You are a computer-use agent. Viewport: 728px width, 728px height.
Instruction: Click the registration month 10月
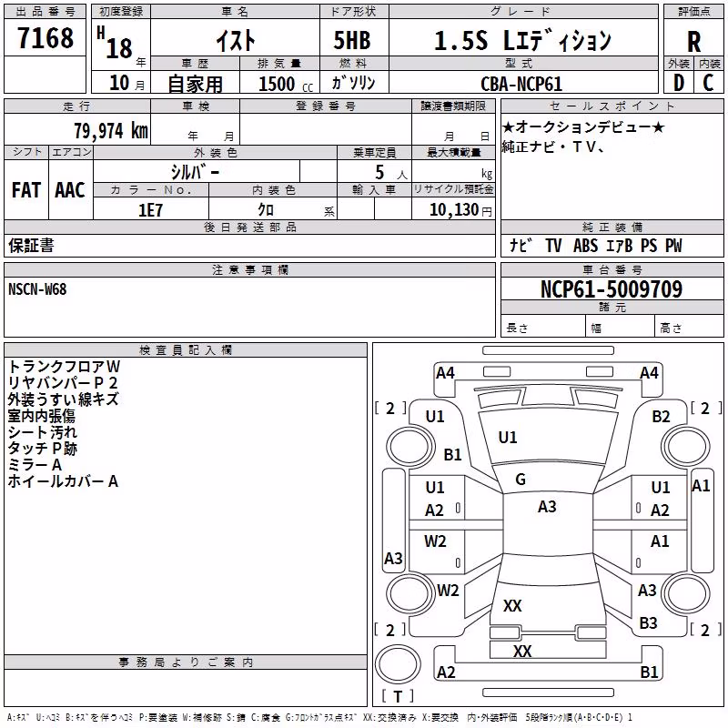(x=126, y=83)
